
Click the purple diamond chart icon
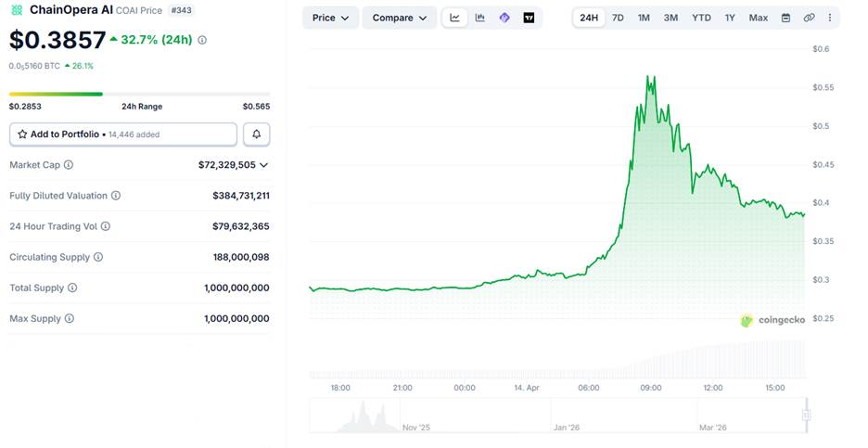(504, 18)
